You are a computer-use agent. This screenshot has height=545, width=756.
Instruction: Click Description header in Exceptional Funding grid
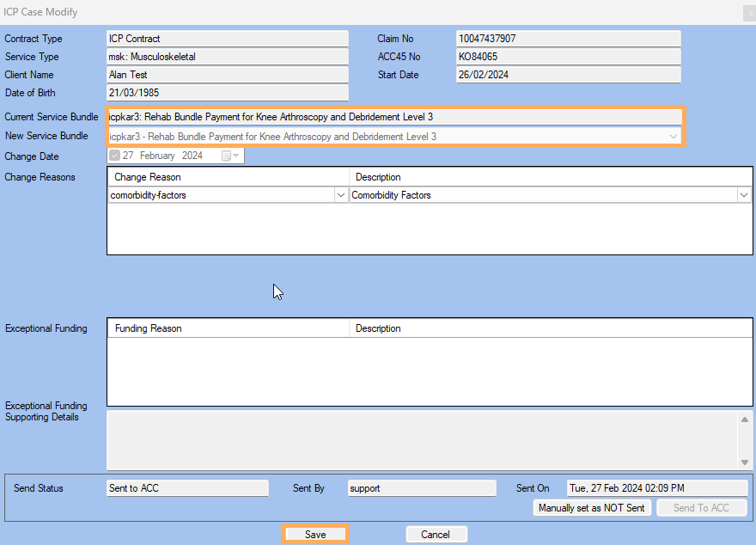pyautogui.click(x=550, y=328)
